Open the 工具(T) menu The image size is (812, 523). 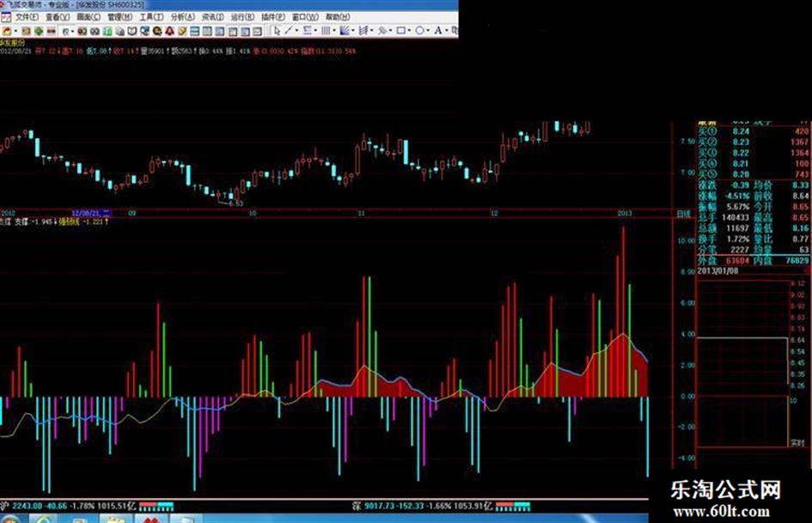click(x=151, y=17)
